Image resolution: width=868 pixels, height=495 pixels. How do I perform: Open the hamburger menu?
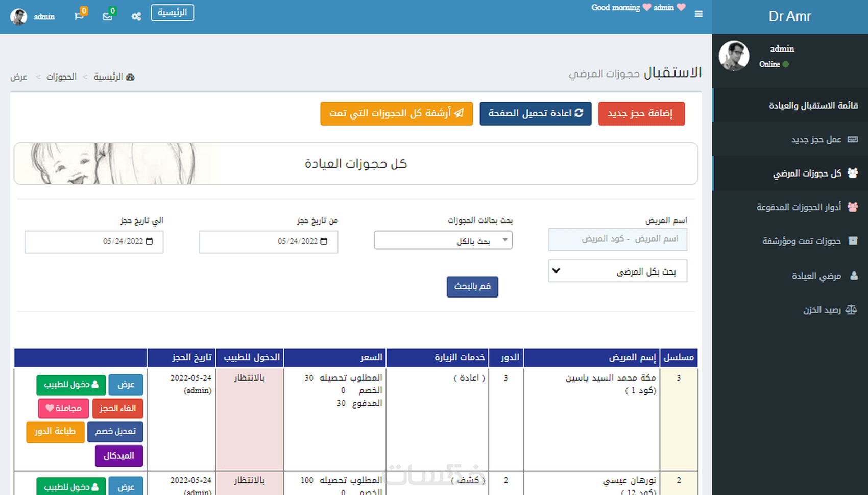(698, 14)
